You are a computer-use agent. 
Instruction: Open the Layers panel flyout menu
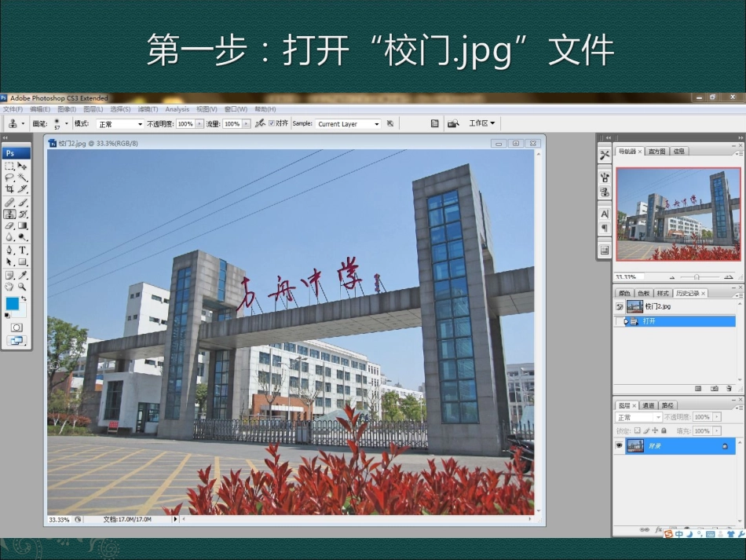pos(738,408)
